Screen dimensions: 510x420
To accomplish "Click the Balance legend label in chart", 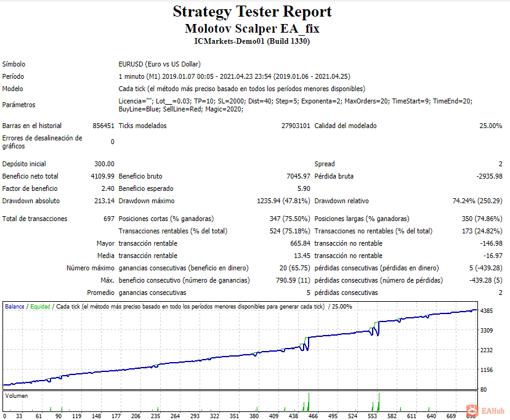I will [x=15, y=307].
